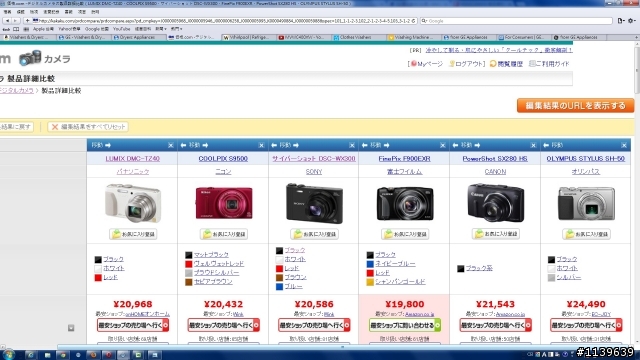Select brown swatch for COOLPIX S9500
The width and height of the screenshot is (640, 360).
[189, 282]
